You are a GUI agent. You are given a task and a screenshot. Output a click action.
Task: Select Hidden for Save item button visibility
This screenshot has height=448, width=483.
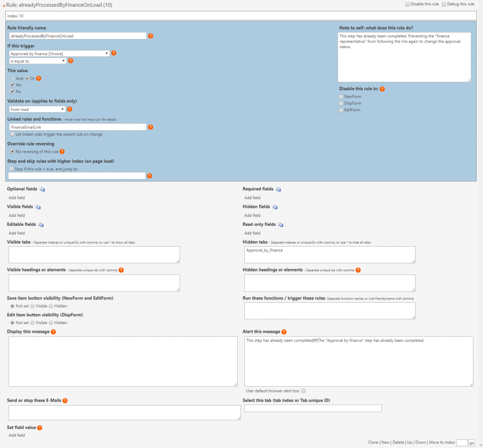point(50,306)
